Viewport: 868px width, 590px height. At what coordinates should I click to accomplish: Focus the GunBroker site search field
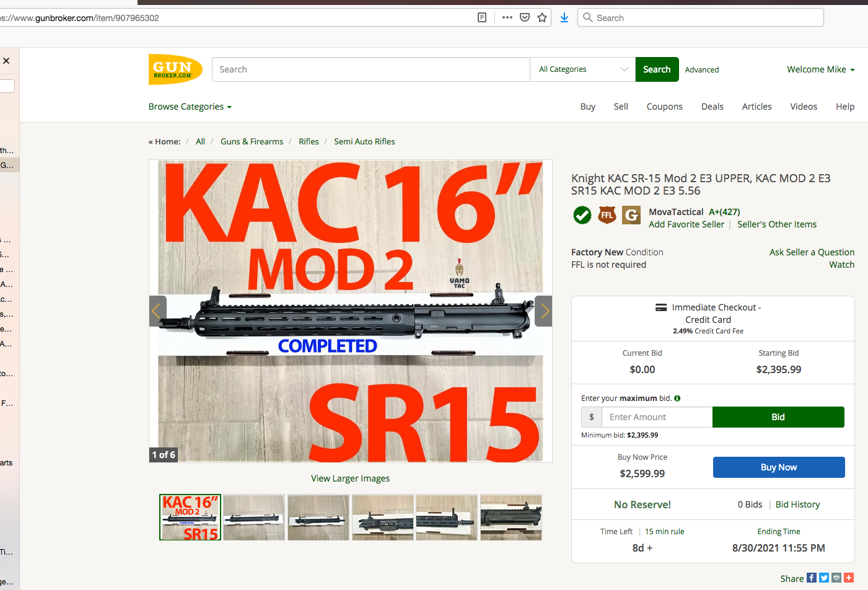(371, 69)
